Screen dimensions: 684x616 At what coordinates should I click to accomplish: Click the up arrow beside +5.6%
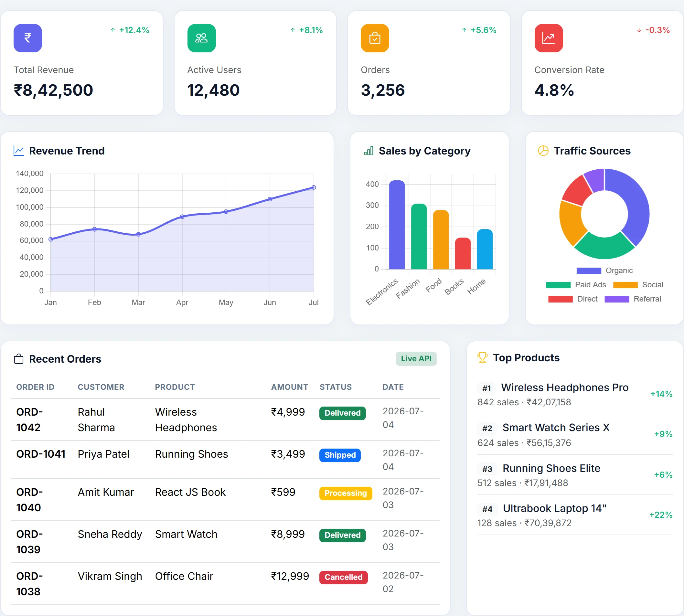coord(464,30)
